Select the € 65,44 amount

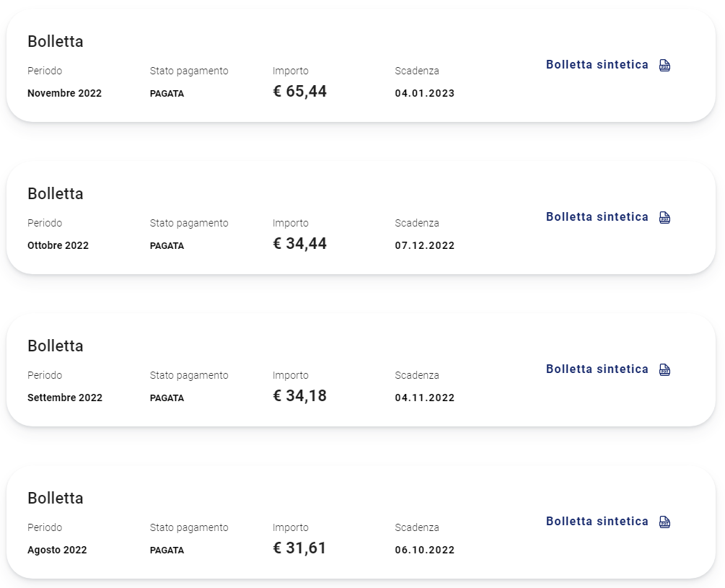299,92
